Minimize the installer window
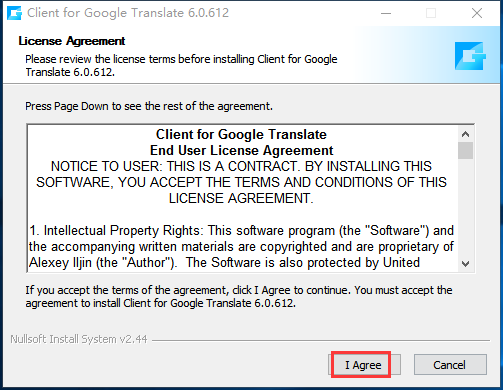 pos(386,13)
